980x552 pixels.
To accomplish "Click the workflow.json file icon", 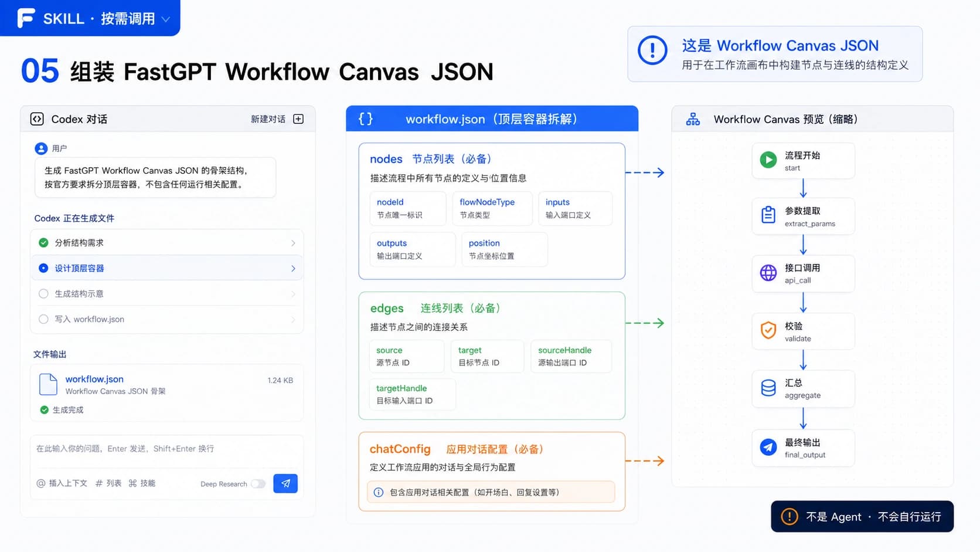I will (x=48, y=384).
